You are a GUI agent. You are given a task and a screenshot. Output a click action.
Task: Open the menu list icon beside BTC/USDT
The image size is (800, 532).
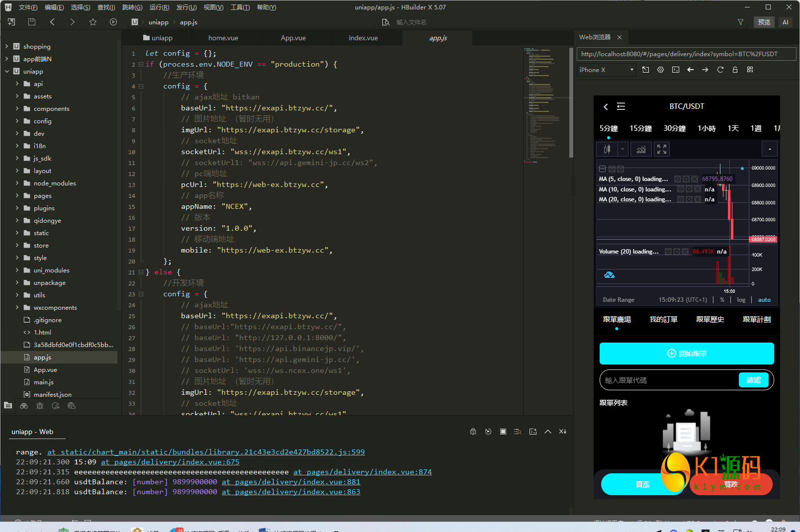coord(621,106)
